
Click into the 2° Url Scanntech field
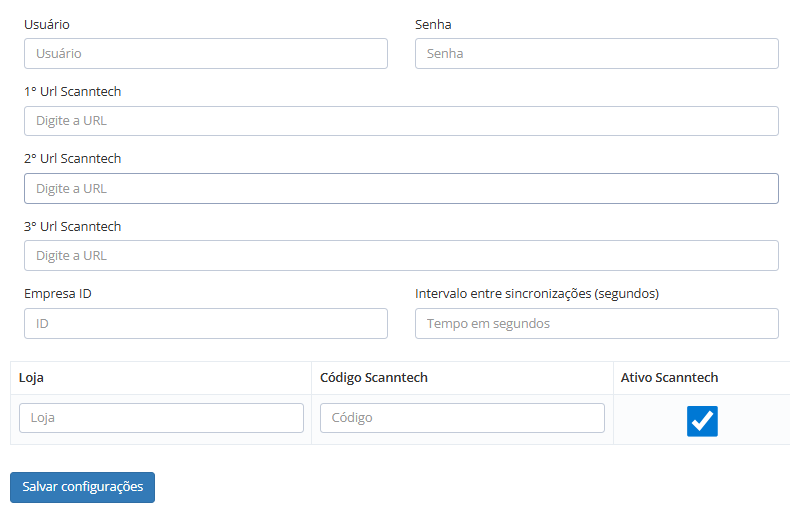click(401, 188)
